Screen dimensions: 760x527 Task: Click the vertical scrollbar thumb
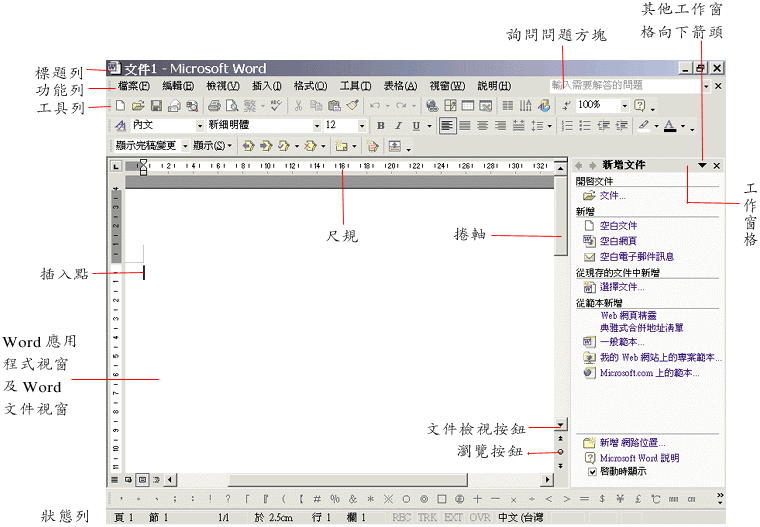point(561,216)
